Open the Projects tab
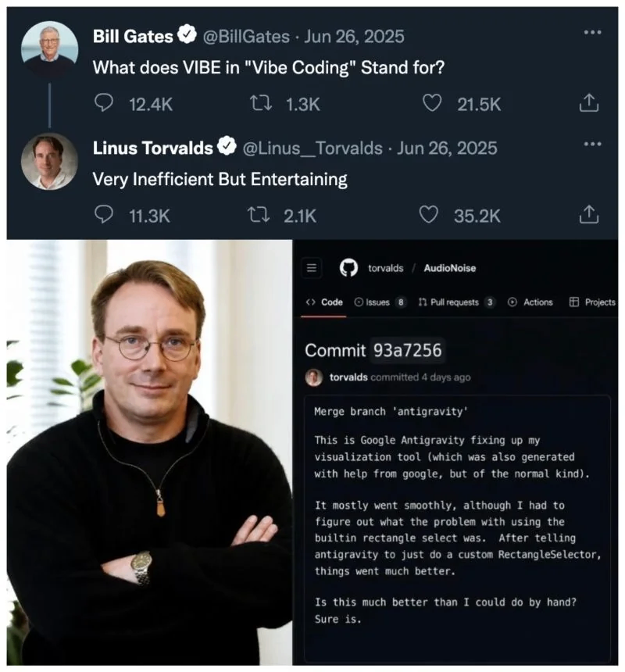 pos(592,302)
